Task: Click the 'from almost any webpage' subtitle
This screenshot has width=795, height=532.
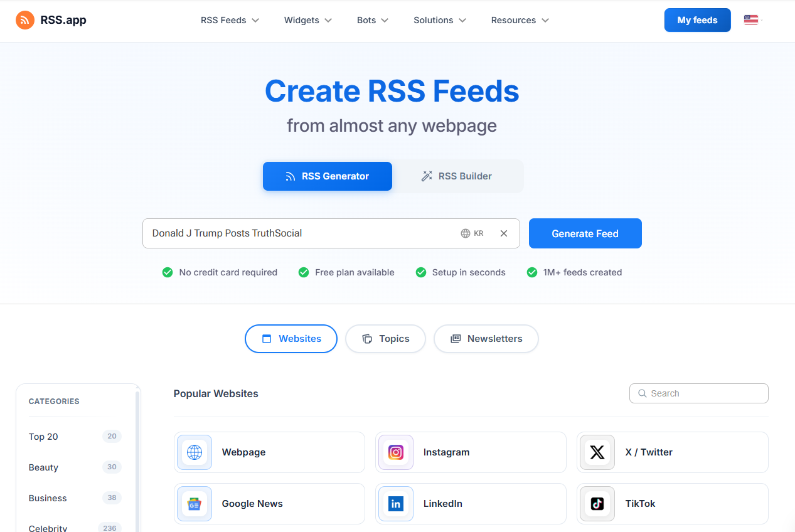Action: pyautogui.click(x=392, y=125)
